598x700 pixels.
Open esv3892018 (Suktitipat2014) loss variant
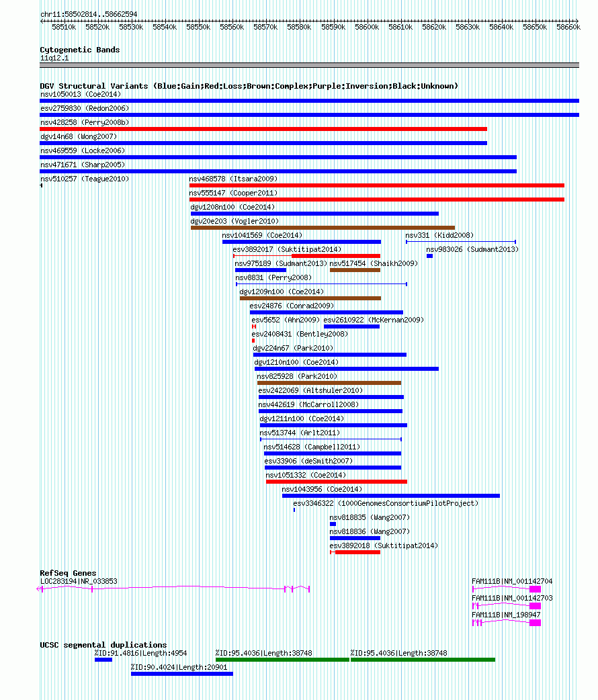click(x=355, y=552)
